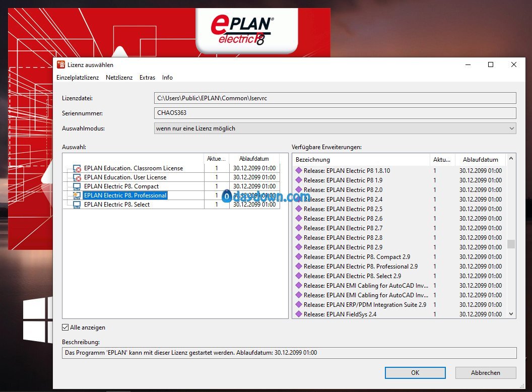Open the Netzlizenz menu
This screenshot has width=532, height=392.
(119, 78)
